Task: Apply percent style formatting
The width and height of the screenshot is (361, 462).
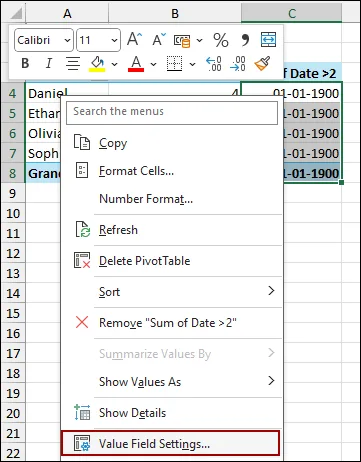Action: click(221, 40)
